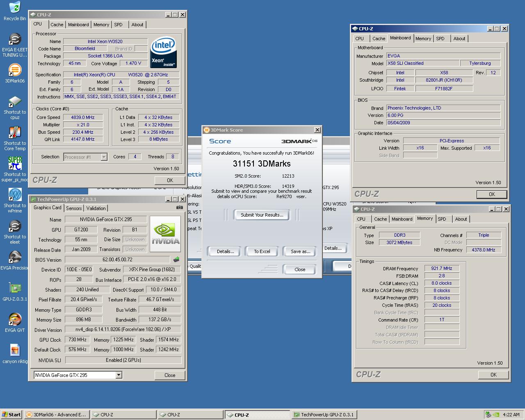Switch to Sensors tab in GPU-Z
Screen dimensions: 525x420
[74, 208]
